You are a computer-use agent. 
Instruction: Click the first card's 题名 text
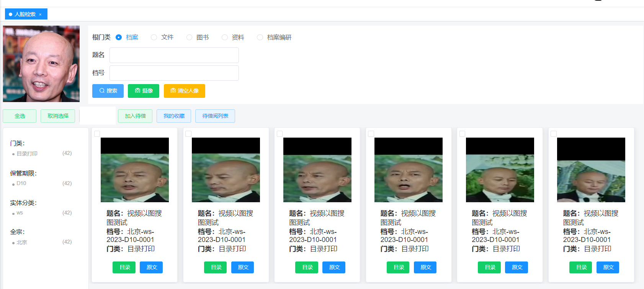[134, 218]
